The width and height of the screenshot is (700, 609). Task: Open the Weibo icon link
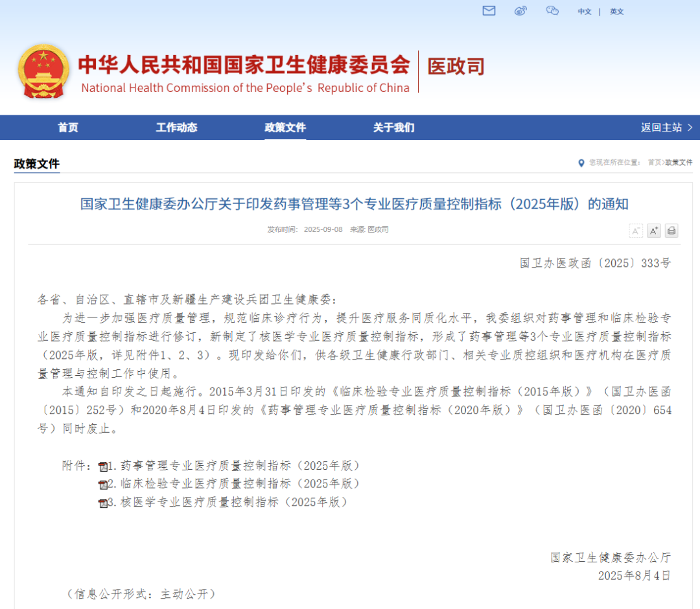(x=520, y=11)
